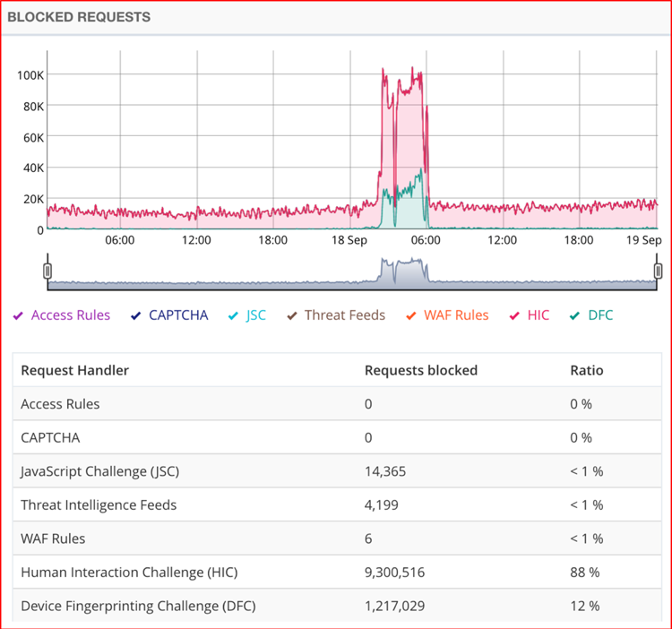Select the Device Fingerprinting Challenge (DFC) row
Screen dimensions: 672x629
(337, 605)
